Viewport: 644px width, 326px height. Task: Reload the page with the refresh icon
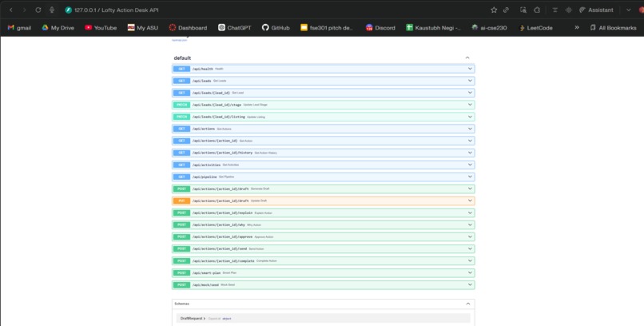[38, 10]
